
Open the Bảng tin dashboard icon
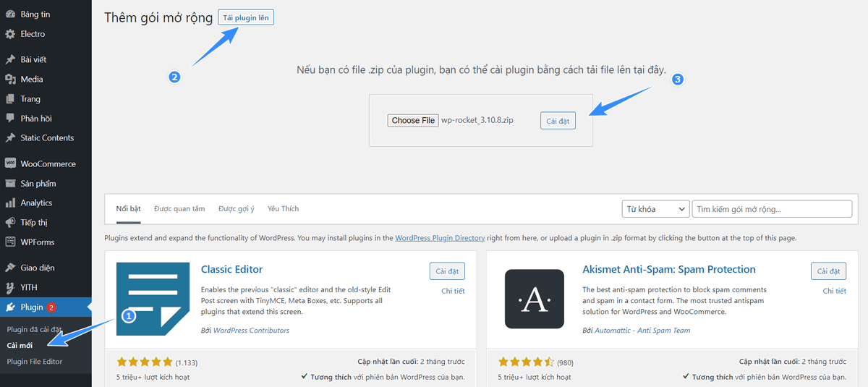10,14
